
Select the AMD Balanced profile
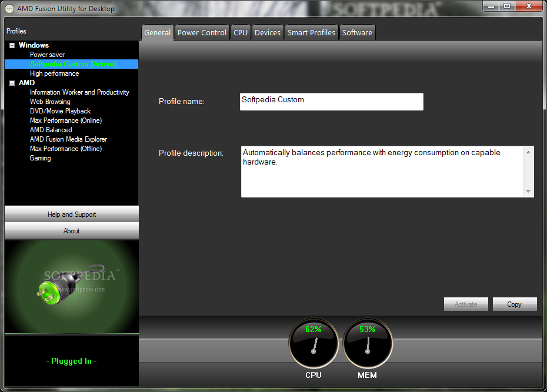coord(51,130)
